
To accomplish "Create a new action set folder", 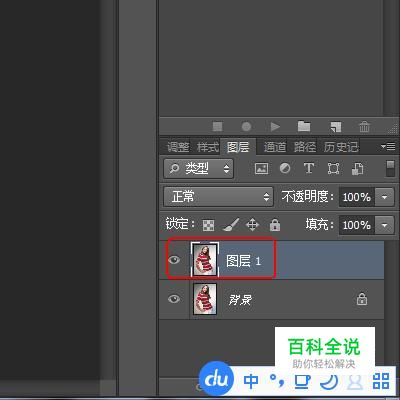I will [304, 126].
